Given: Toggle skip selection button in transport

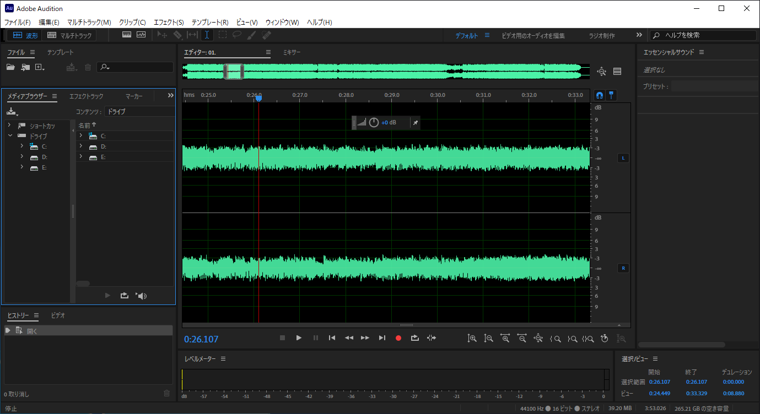Looking at the screenshot, I should point(431,338).
